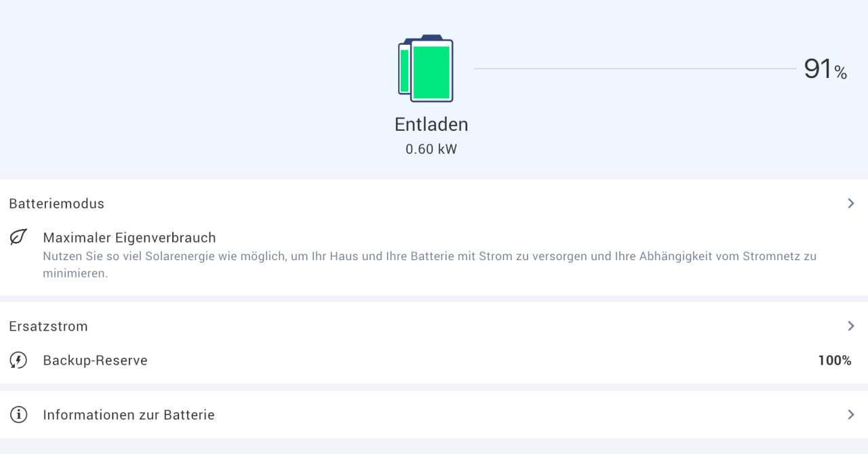868x454 pixels.
Task: Click the Backup-Reserve label
Action: [95, 360]
